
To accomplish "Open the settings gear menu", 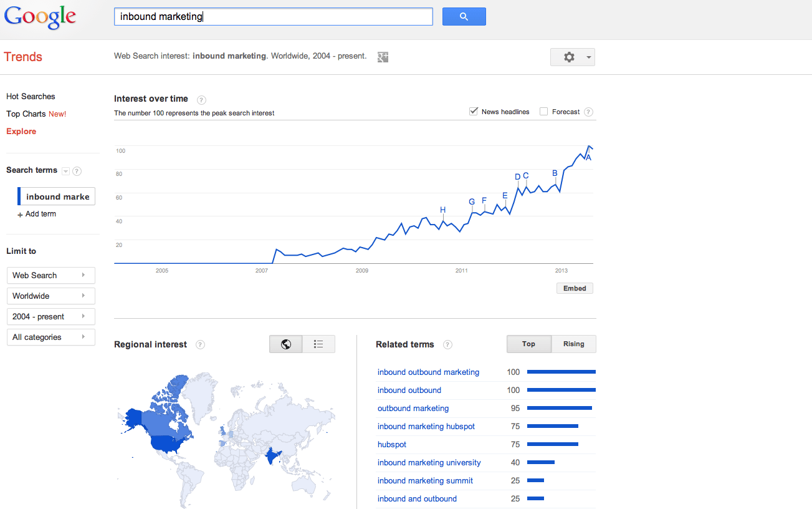I will pos(573,57).
